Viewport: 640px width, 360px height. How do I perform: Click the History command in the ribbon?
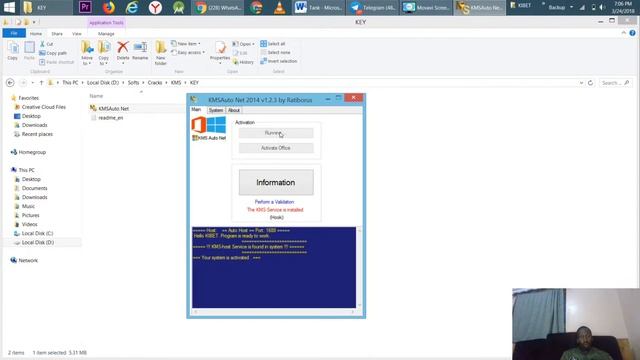tap(243, 62)
